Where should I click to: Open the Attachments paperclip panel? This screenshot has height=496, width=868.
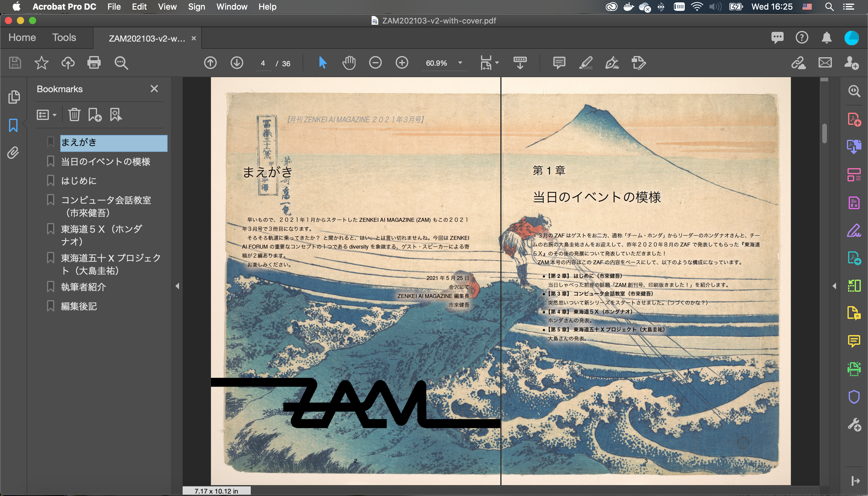[x=13, y=153]
